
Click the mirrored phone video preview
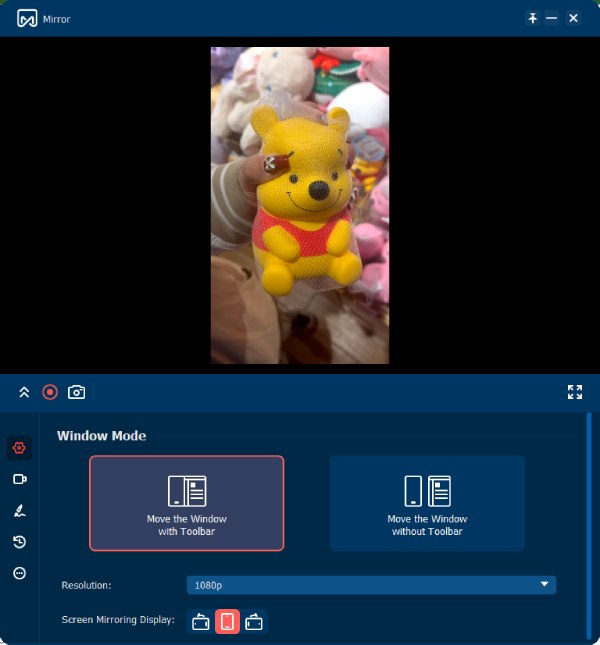[x=300, y=205]
